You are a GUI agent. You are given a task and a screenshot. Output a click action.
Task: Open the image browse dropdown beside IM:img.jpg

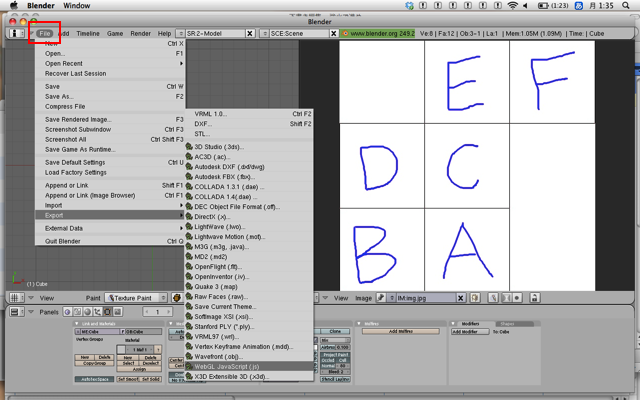click(391, 298)
